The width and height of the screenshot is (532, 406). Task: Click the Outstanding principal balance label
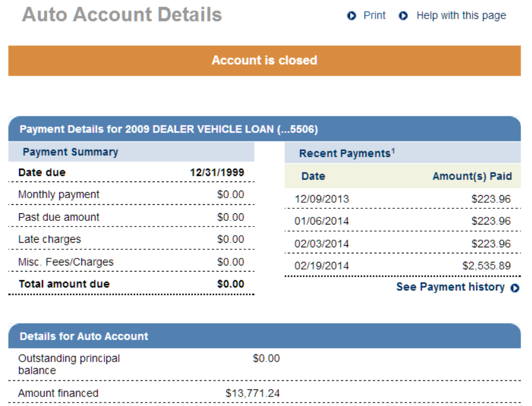click(x=69, y=365)
